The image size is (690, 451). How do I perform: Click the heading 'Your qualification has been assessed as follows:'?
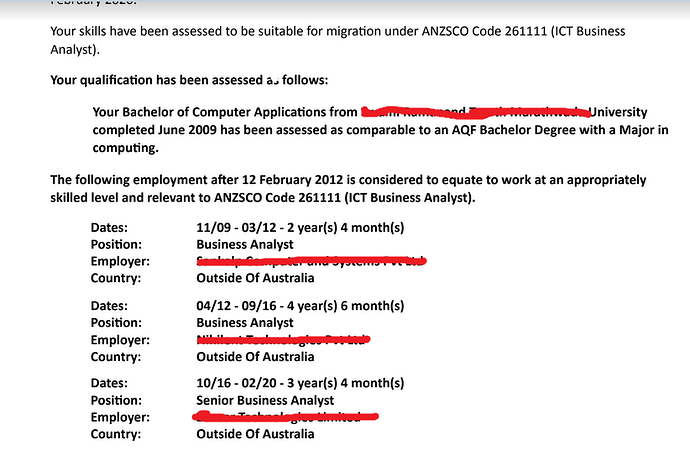coord(189,80)
